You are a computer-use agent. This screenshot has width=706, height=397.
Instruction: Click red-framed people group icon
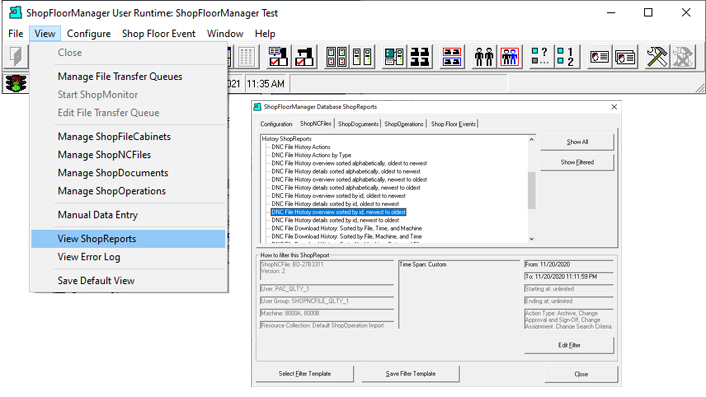(x=510, y=57)
